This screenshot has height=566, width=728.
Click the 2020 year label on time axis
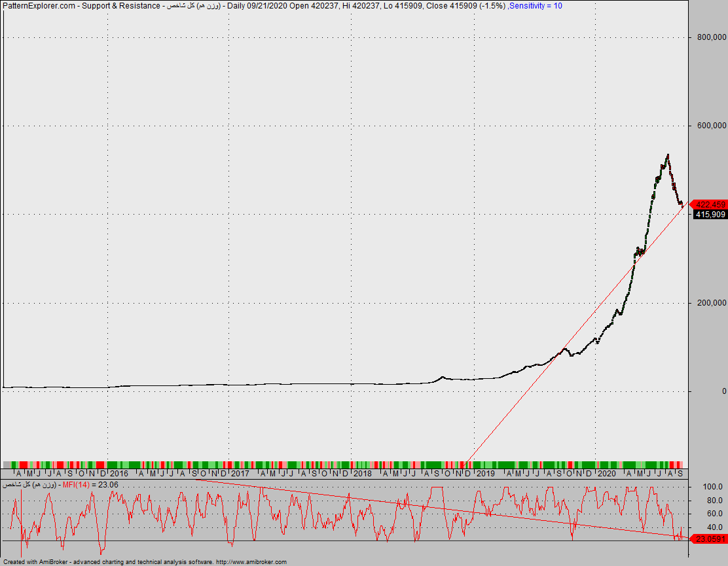tap(607, 474)
